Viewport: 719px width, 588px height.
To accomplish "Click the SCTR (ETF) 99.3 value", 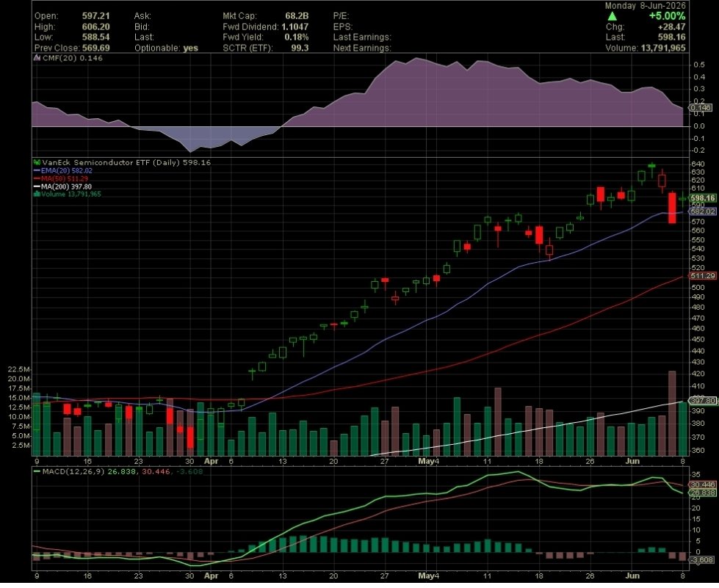I will click(300, 48).
